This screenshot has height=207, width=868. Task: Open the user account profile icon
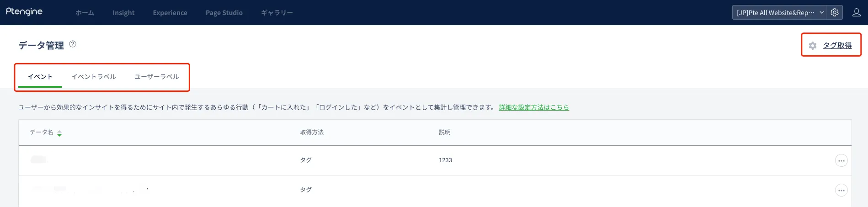(856, 12)
